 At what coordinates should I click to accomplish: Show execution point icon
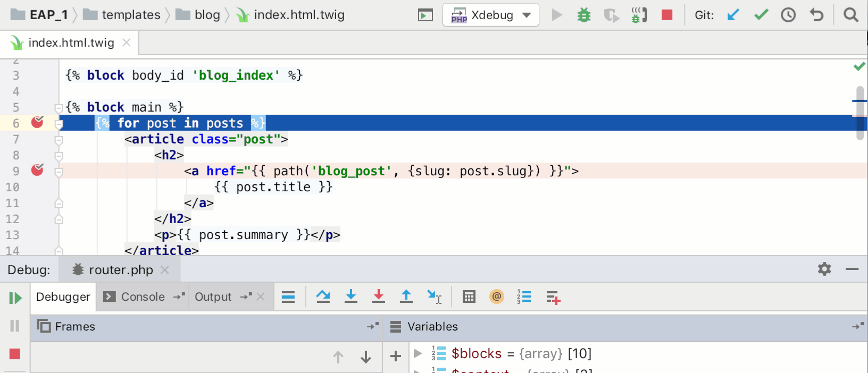click(x=288, y=296)
